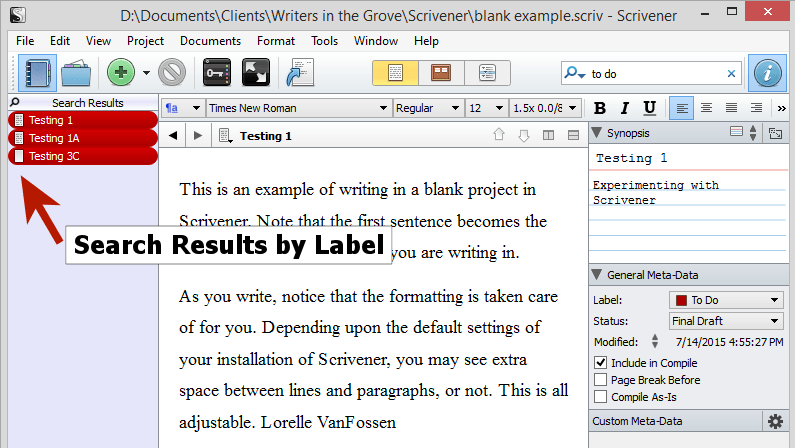Toggle synopsis text/image view icon
The width and height of the screenshot is (795, 448).
coord(736,132)
